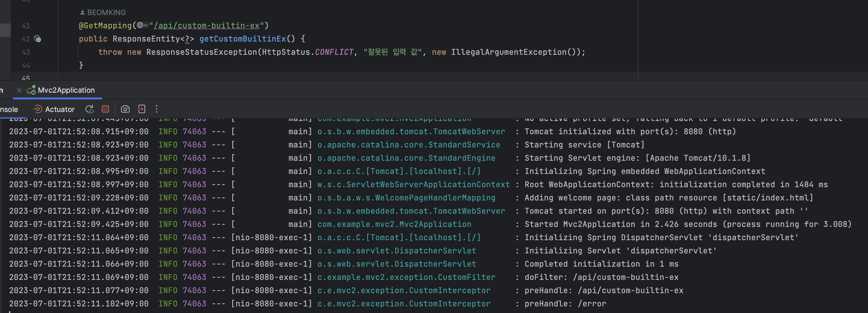Click the BEOMKING author annotation
The width and height of the screenshot is (868, 313).
click(x=103, y=12)
